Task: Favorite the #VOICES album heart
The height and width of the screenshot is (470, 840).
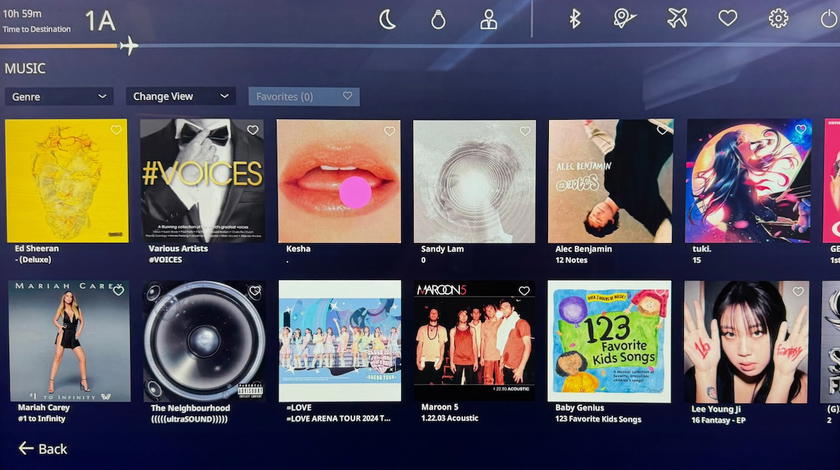Action: click(x=253, y=130)
